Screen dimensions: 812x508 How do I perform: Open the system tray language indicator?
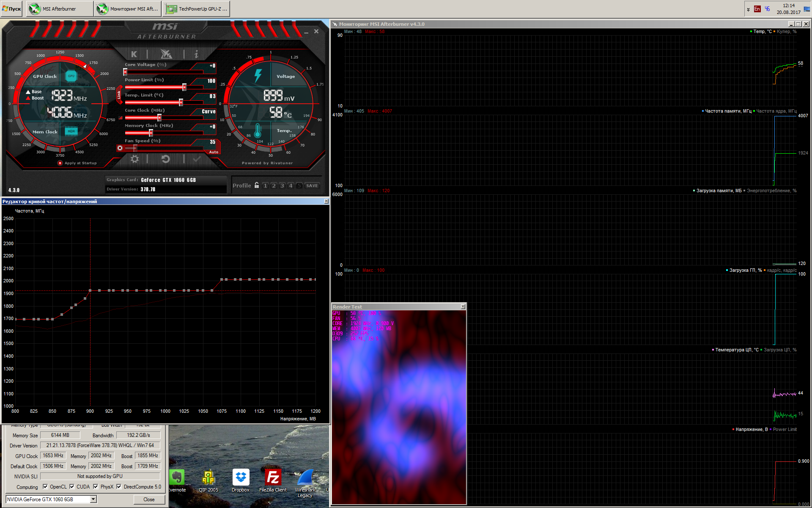[x=757, y=9]
